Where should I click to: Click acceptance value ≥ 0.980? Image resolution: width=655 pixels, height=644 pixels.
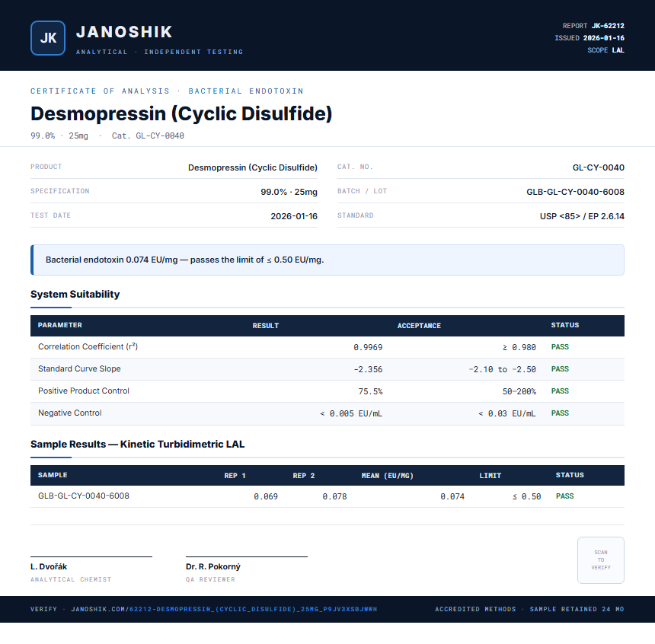coord(519,347)
